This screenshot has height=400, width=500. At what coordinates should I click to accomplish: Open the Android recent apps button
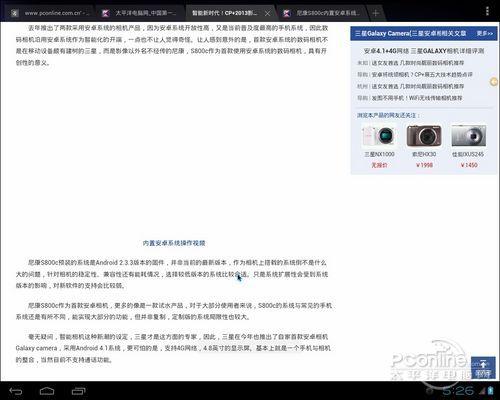coord(78,391)
